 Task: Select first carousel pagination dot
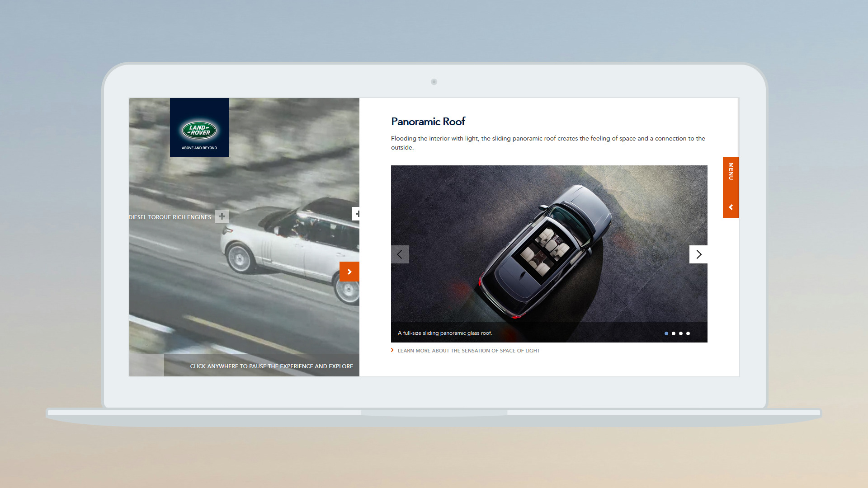[x=666, y=333]
